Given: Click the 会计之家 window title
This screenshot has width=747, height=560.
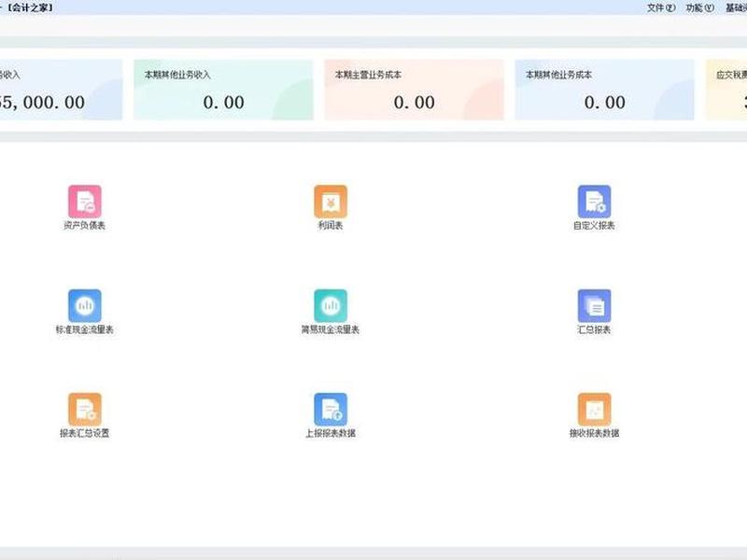Looking at the screenshot, I should [x=30, y=7].
